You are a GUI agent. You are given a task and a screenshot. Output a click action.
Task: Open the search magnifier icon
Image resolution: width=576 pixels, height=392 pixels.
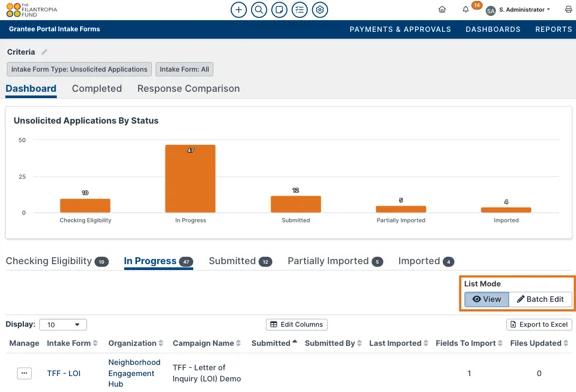click(x=259, y=10)
